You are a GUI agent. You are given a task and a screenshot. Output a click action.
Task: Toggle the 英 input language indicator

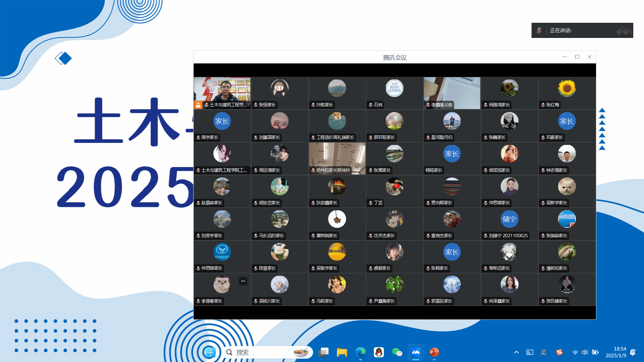click(x=543, y=352)
